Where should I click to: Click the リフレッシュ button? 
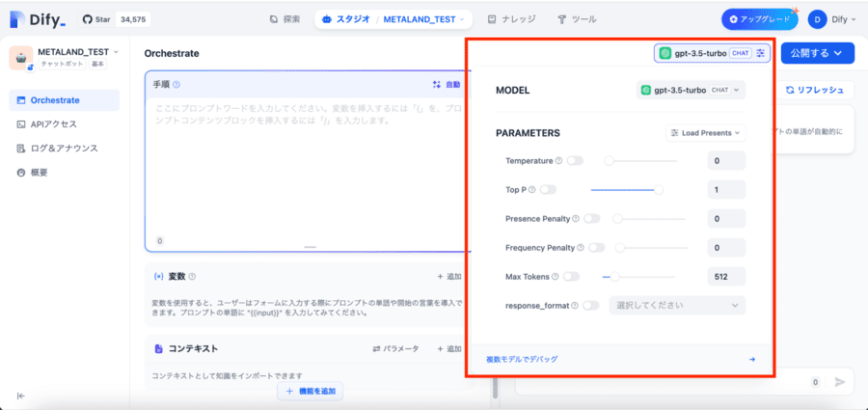(815, 90)
